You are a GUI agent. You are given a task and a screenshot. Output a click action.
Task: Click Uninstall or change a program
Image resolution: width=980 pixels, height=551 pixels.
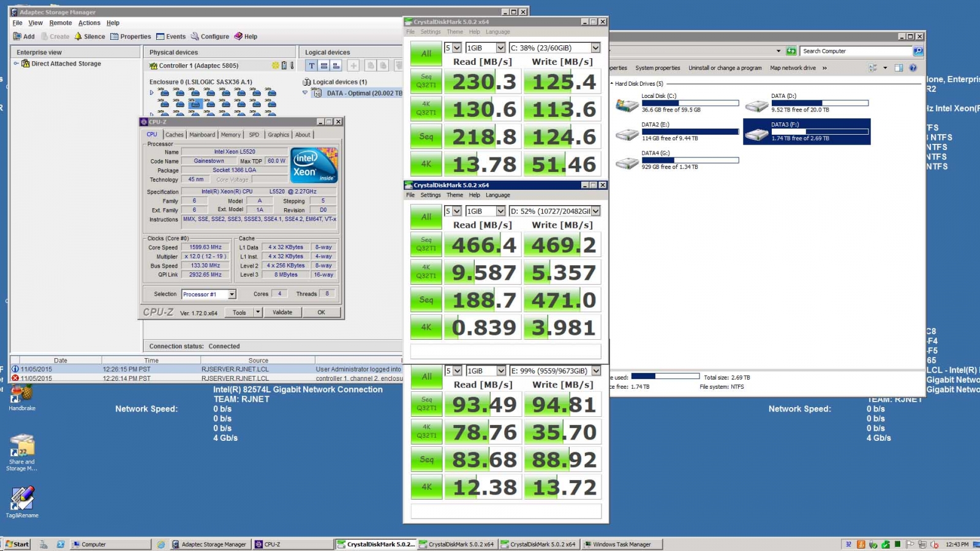pos(725,68)
